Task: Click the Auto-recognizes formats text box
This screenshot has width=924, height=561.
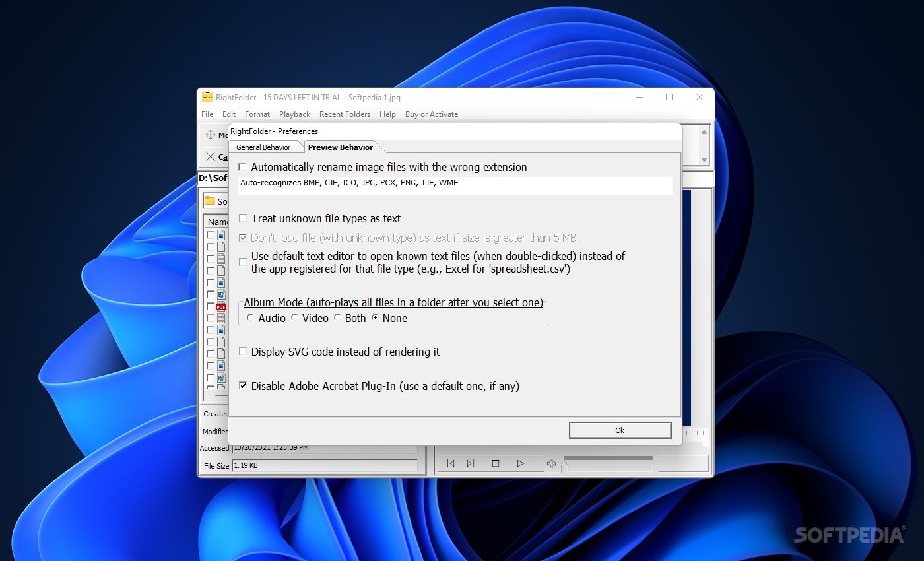Action: tap(455, 185)
